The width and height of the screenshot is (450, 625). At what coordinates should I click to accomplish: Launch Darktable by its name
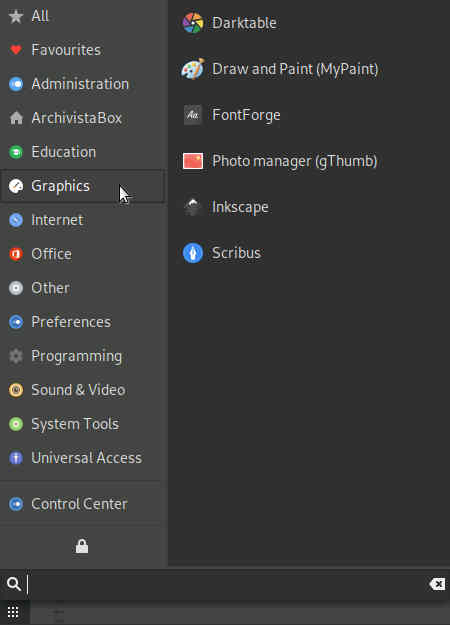244,23
